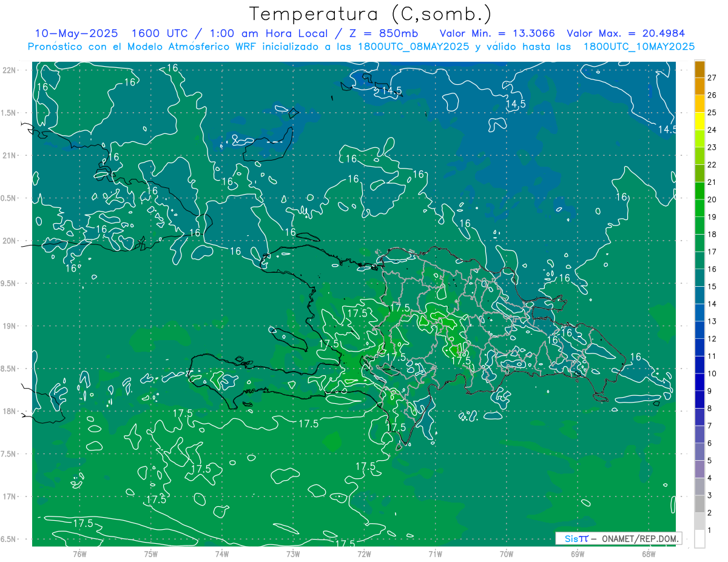Click the color scale label '4'
This screenshot has width=728, height=562.
coord(710,478)
